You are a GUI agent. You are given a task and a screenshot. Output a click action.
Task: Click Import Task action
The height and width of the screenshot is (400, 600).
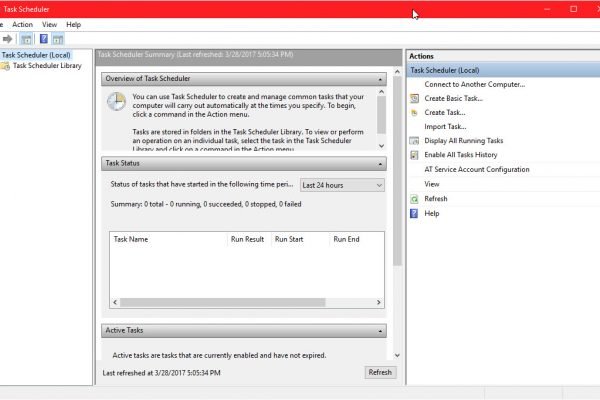[445, 127]
